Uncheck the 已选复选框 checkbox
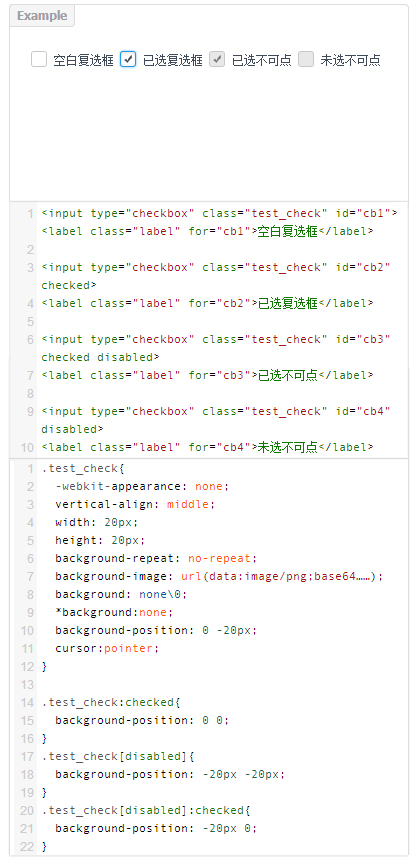418x860 pixels. click(128, 59)
